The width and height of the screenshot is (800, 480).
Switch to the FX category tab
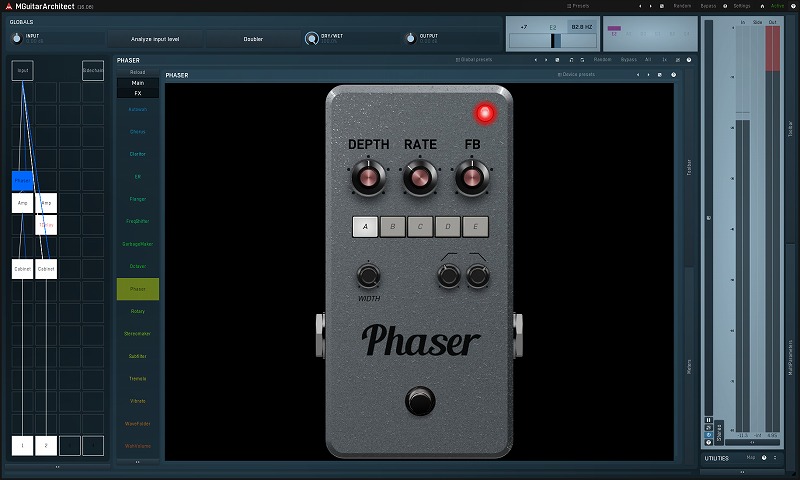pyautogui.click(x=137, y=92)
